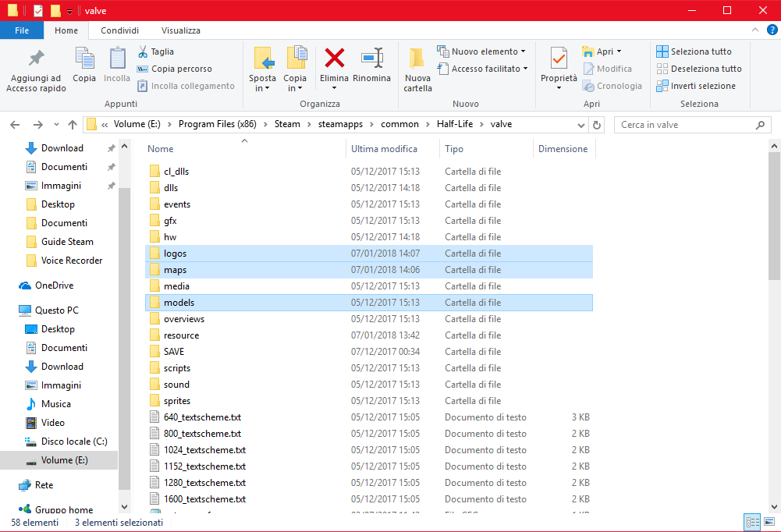Go up one folder level arrow
Viewport: 781px width, 532px height.
(73, 125)
